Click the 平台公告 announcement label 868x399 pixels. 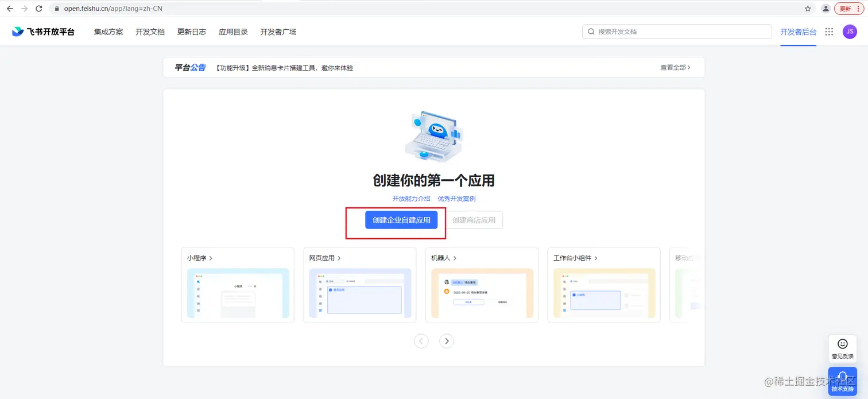[190, 68]
